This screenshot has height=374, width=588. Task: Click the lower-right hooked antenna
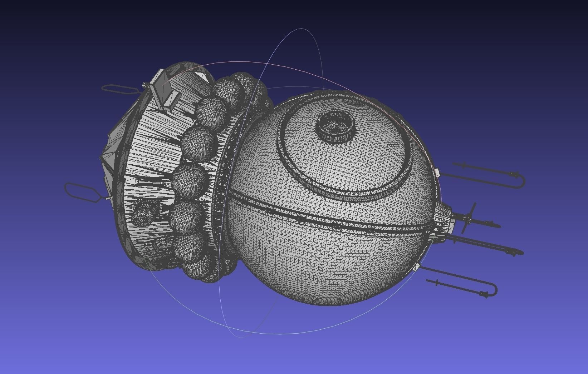(x=458, y=281)
